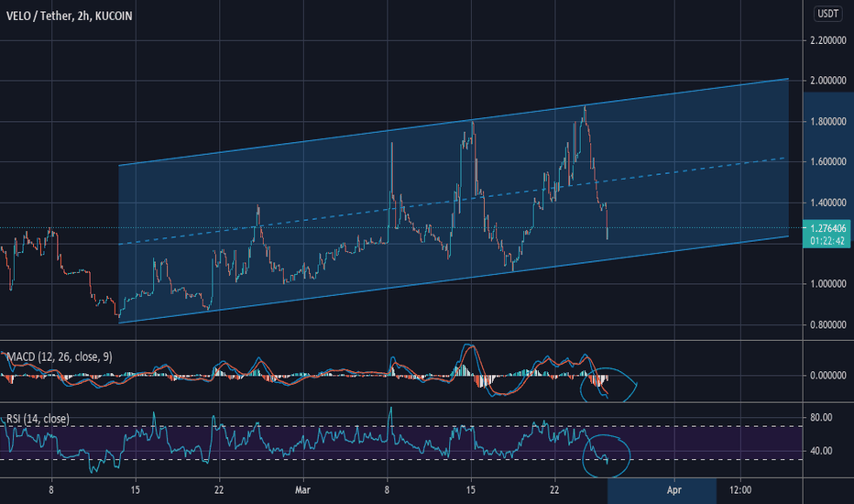Click the 12:00 label on the time axis
854x504 pixels.
740,490
